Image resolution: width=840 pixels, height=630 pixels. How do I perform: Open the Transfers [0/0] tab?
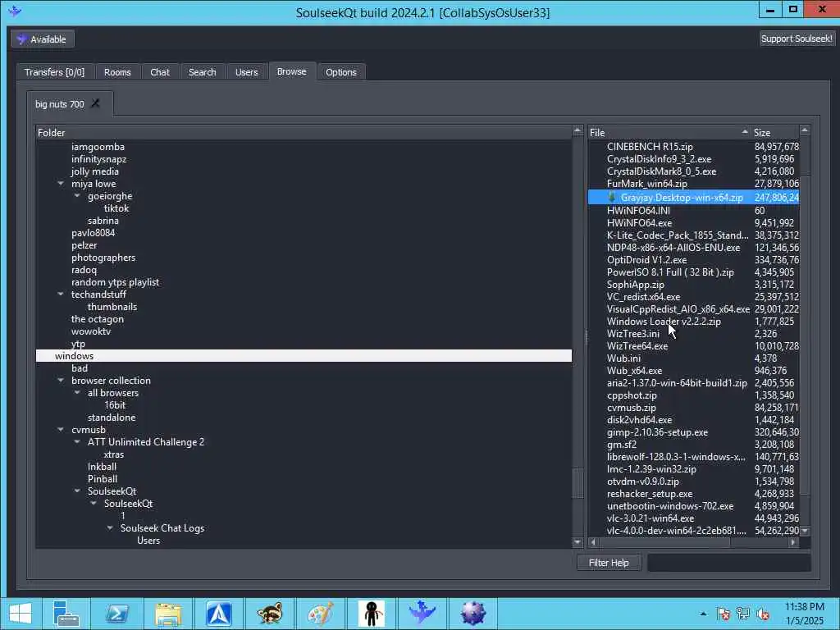(54, 72)
